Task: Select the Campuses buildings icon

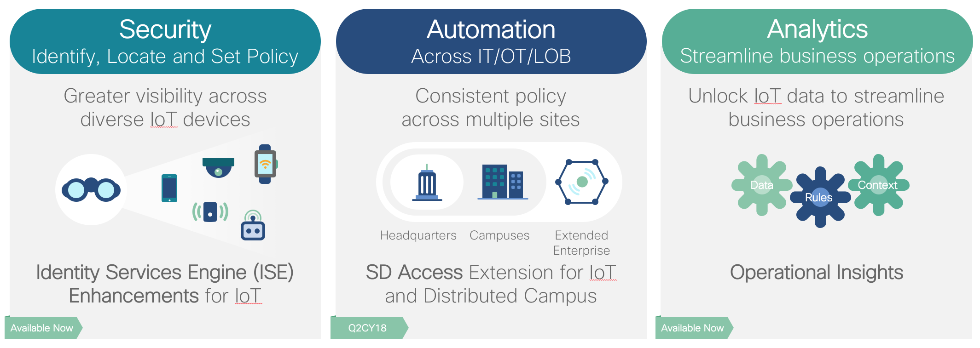Action: pos(502,182)
